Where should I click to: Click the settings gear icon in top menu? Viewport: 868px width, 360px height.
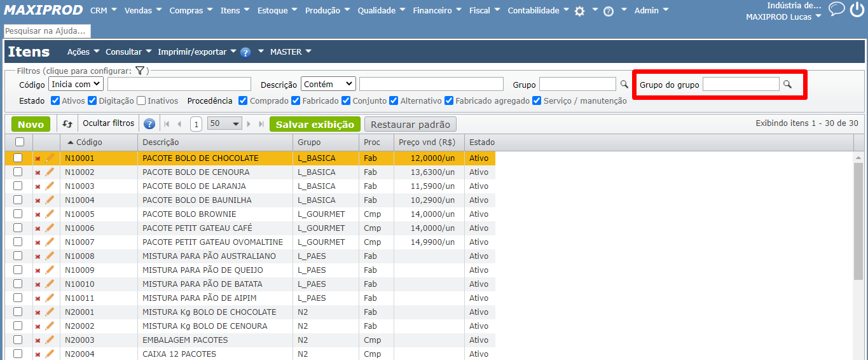(579, 11)
